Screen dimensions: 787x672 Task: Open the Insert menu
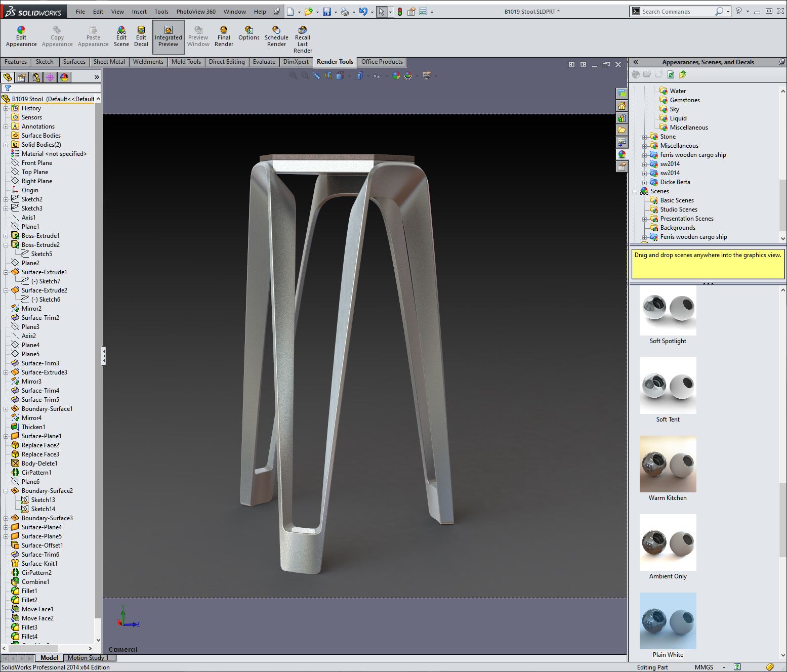click(139, 12)
